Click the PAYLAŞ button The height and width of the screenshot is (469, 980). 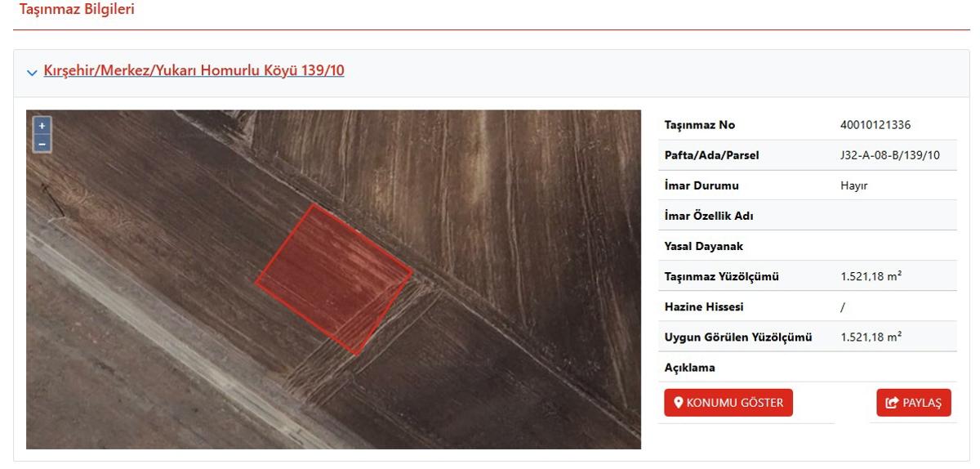[x=914, y=403]
